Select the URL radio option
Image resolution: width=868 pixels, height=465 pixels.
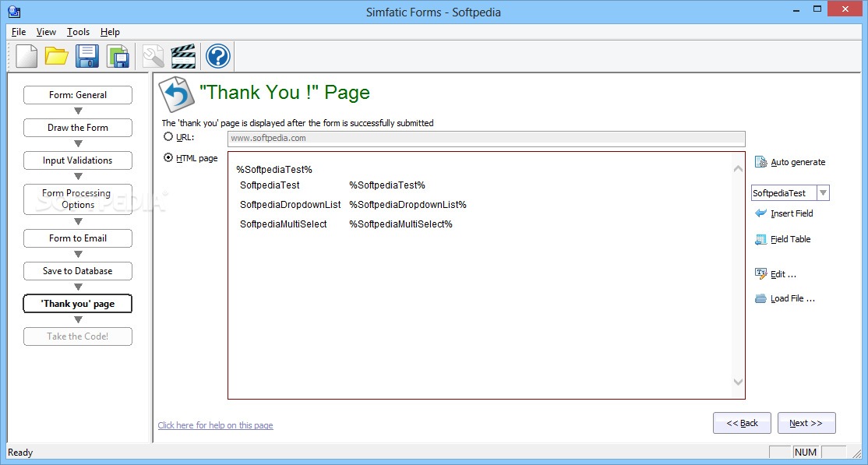pyautogui.click(x=168, y=137)
